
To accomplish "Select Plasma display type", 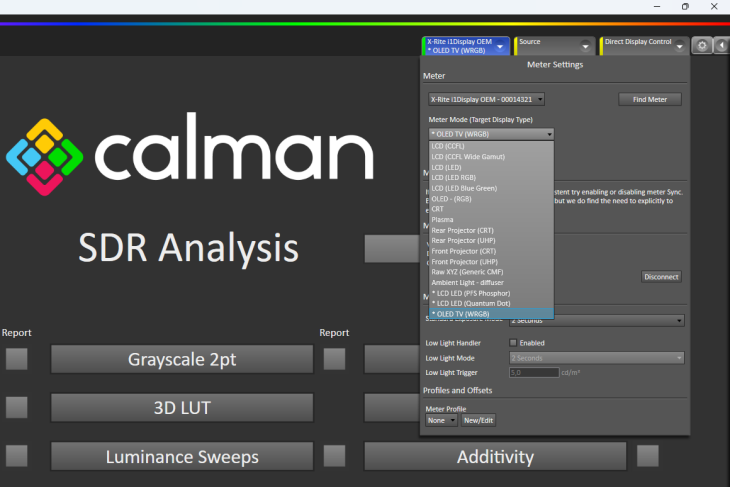I will [x=491, y=220].
